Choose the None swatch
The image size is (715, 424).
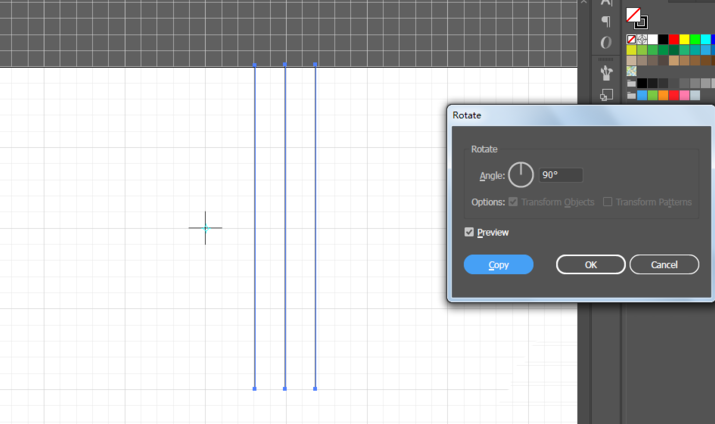pos(631,39)
